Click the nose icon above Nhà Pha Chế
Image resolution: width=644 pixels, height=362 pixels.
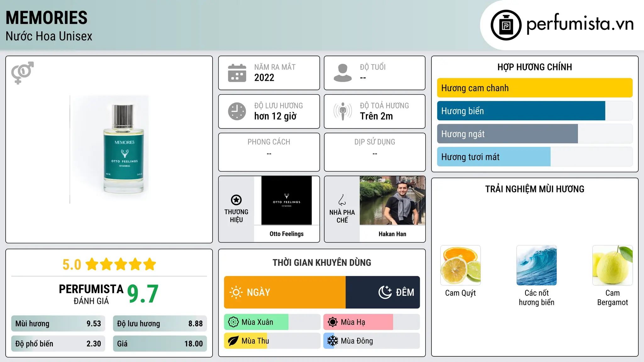click(342, 200)
